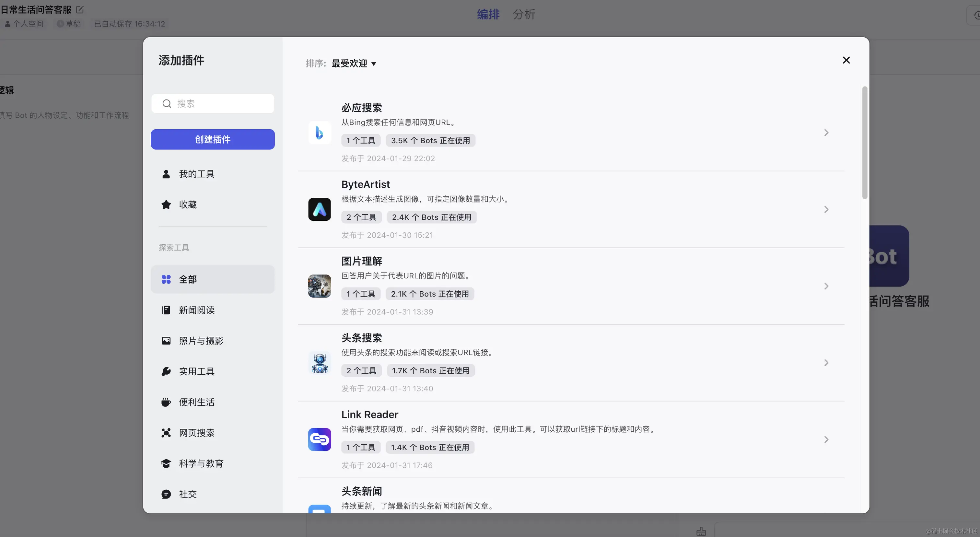Select the 实用工具 category icon

[166, 372]
